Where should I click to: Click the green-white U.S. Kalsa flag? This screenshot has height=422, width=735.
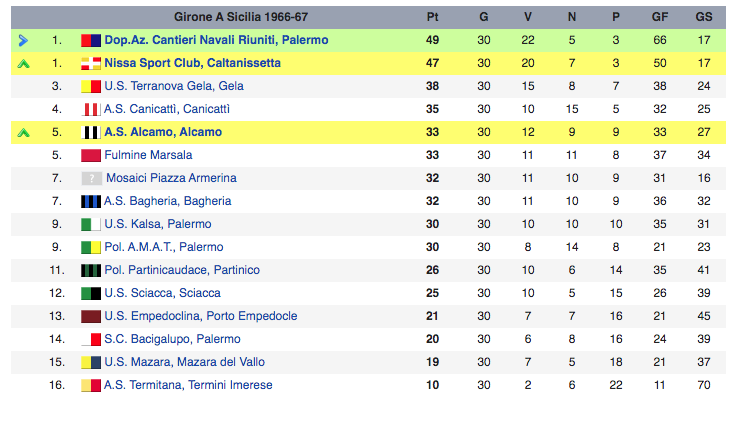coord(91,224)
